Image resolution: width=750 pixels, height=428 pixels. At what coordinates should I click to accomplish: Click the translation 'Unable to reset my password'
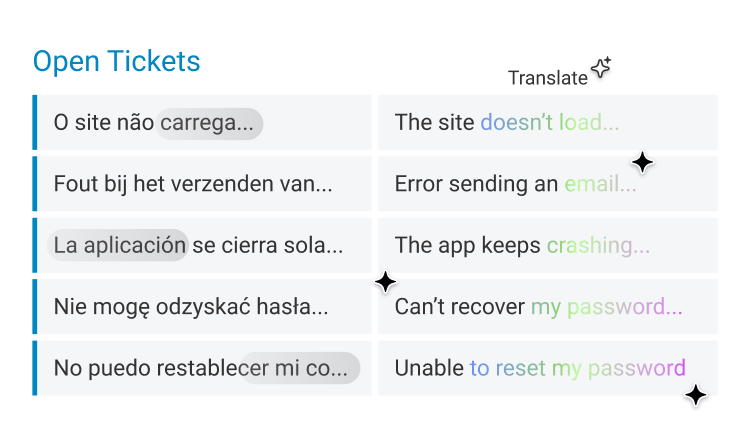click(548, 368)
